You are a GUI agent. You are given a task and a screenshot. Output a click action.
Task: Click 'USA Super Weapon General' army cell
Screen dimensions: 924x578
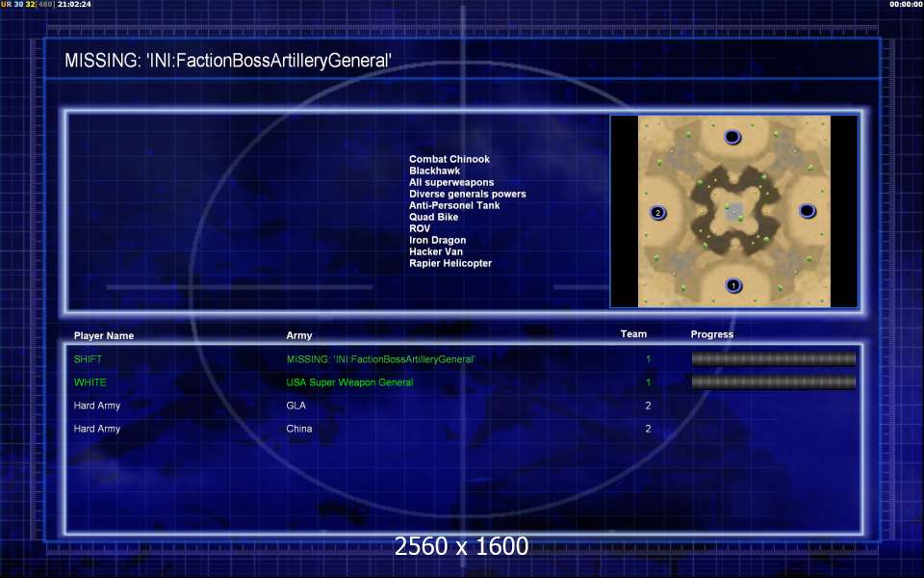coord(349,382)
